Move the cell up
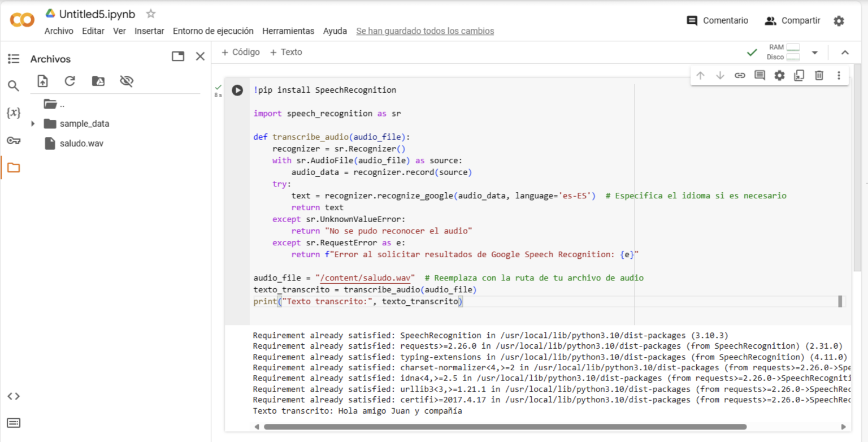 click(x=700, y=75)
